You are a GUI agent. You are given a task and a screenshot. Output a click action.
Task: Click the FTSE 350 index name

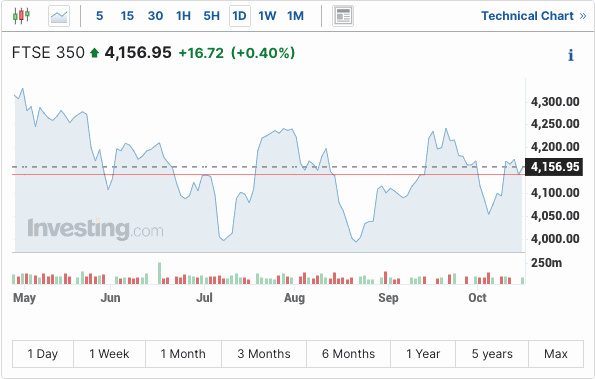pos(48,53)
